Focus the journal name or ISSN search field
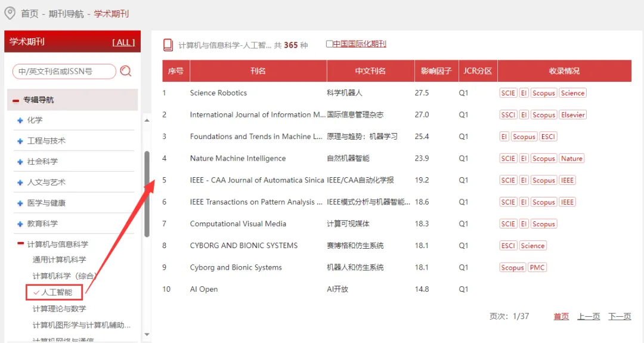The height and width of the screenshot is (343, 644). click(x=64, y=72)
